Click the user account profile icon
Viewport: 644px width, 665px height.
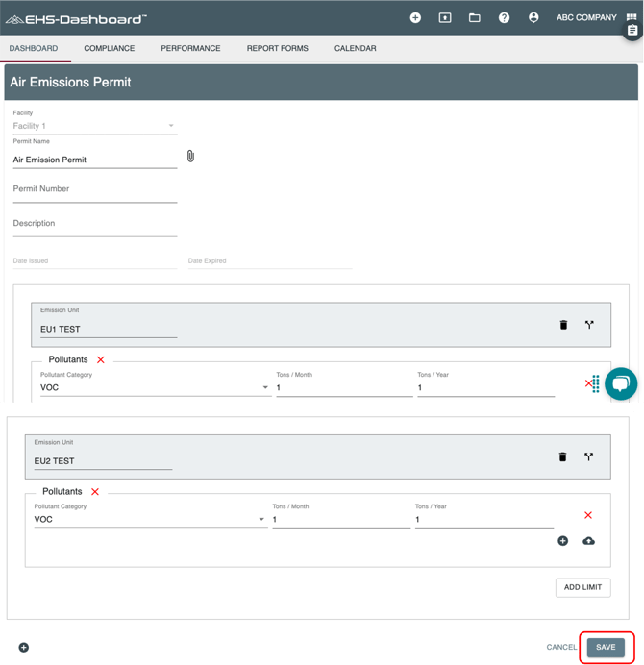point(533,17)
